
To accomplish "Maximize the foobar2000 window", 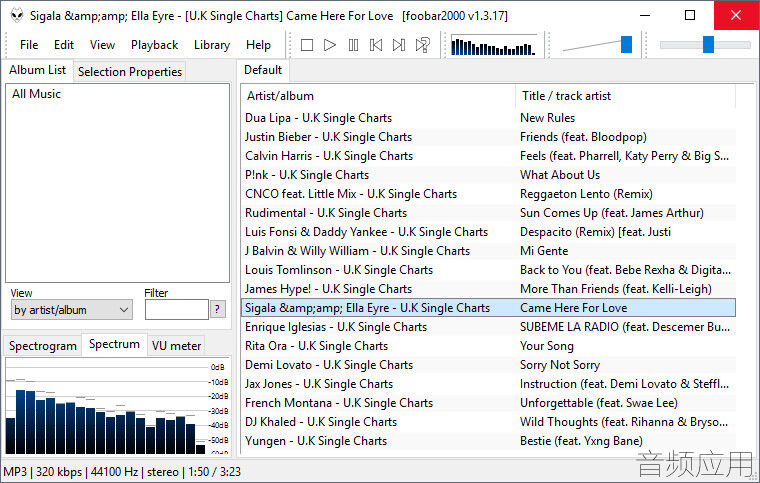I will pyautogui.click(x=690, y=16).
